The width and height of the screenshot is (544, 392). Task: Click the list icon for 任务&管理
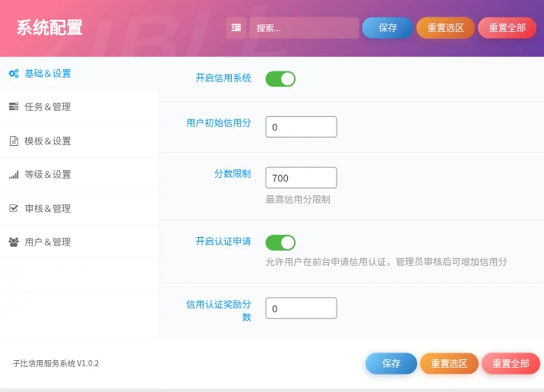point(14,106)
